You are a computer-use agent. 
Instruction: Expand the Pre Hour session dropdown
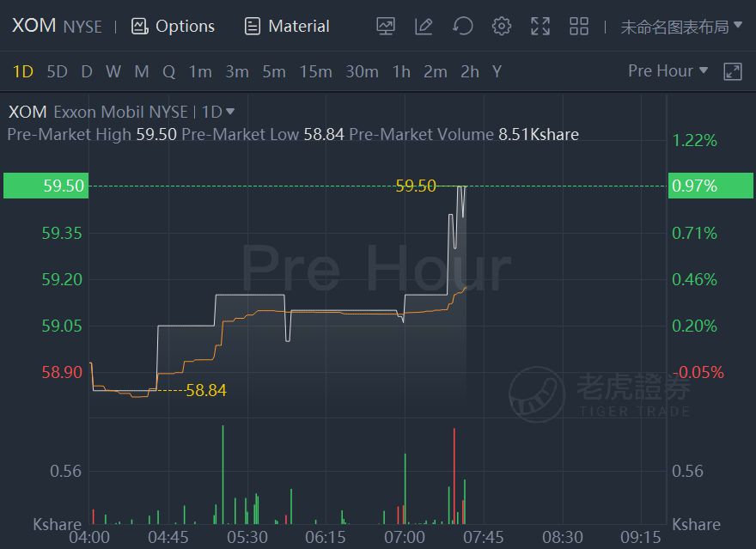[668, 70]
